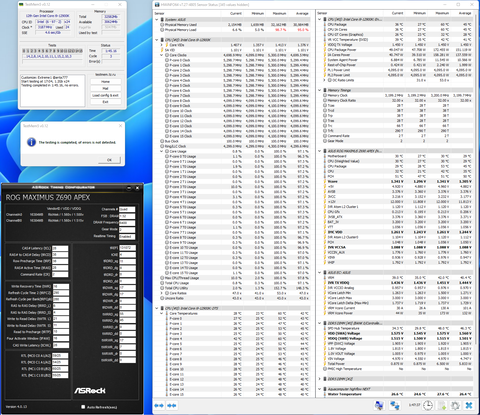Collapse the Memory Timings sensor group
Screen dimensions: 480x415
point(320,90)
